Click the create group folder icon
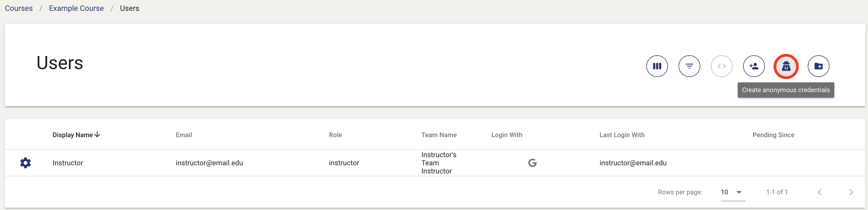The image size is (868, 210). pos(819,66)
